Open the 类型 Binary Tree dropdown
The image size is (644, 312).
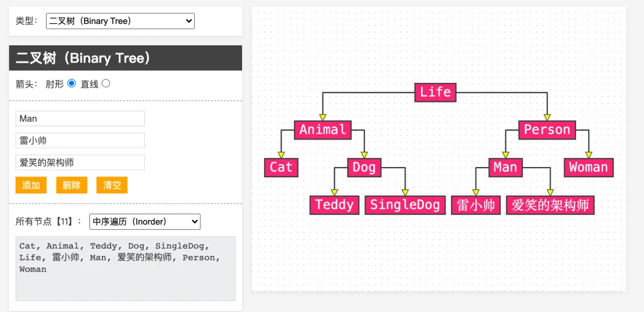pos(120,21)
